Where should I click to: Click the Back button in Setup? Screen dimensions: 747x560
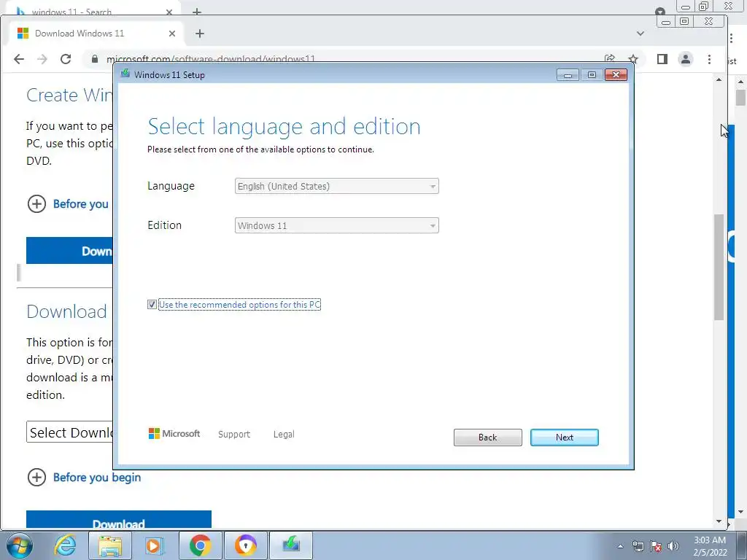(487, 437)
